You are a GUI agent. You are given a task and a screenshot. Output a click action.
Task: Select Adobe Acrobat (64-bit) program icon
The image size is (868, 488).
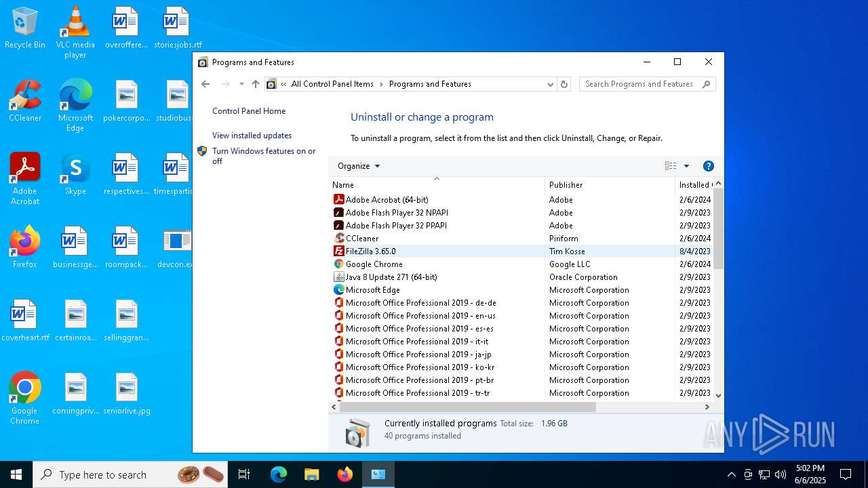coord(339,199)
